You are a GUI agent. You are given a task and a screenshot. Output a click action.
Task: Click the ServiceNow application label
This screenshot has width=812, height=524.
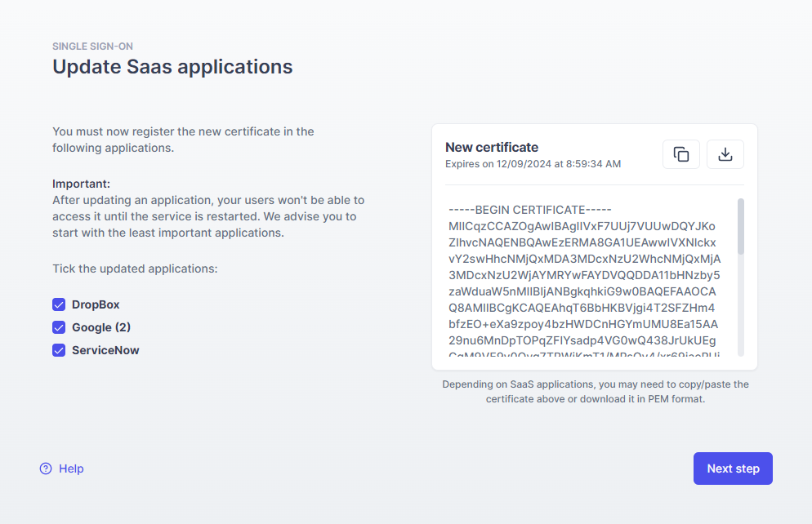pos(105,350)
